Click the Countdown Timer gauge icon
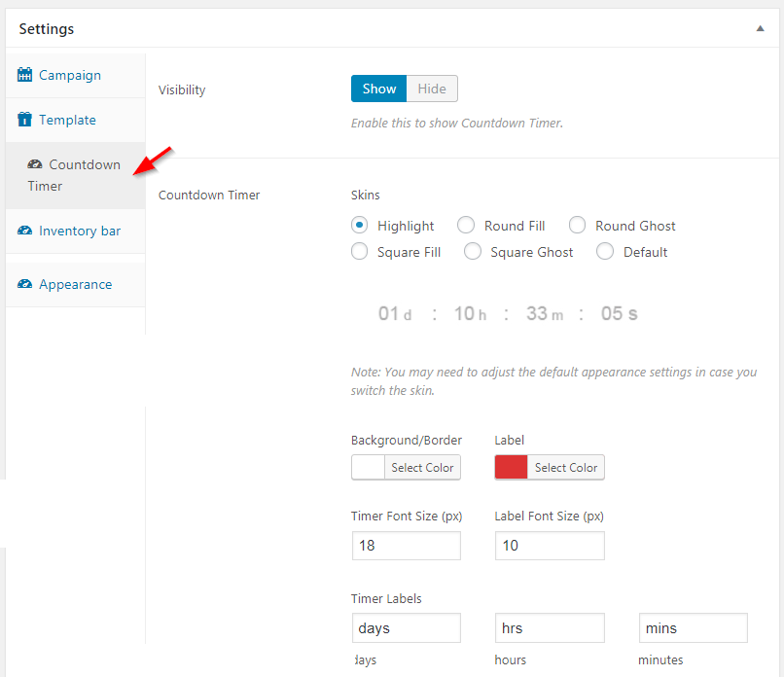784x677 pixels. pyautogui.click(x=35, y=164)
